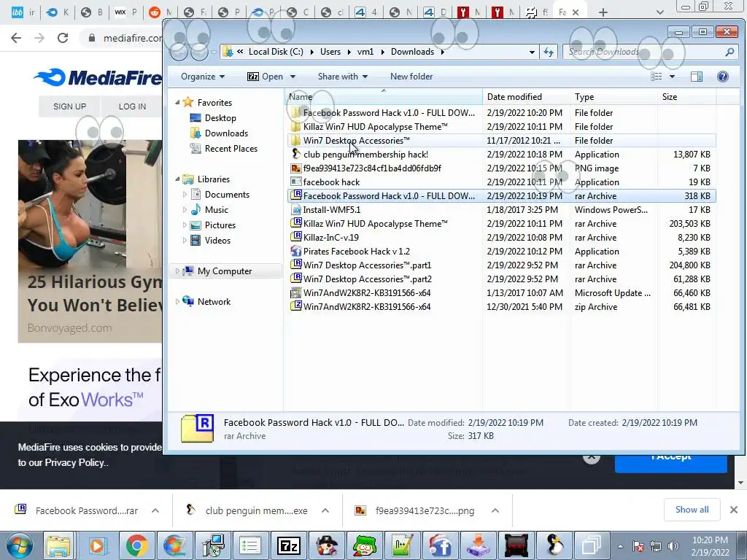Sort by Date modified column
Image resolution: width=747 pixels, height=560 pixels.
tap(527, 97)
